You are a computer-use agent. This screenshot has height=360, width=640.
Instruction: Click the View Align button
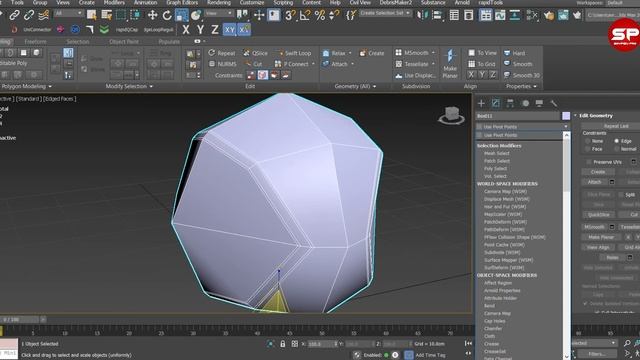point(598,247)
